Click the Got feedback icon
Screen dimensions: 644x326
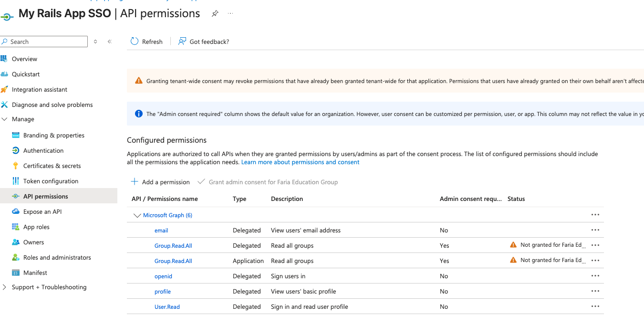click(182, 42)
